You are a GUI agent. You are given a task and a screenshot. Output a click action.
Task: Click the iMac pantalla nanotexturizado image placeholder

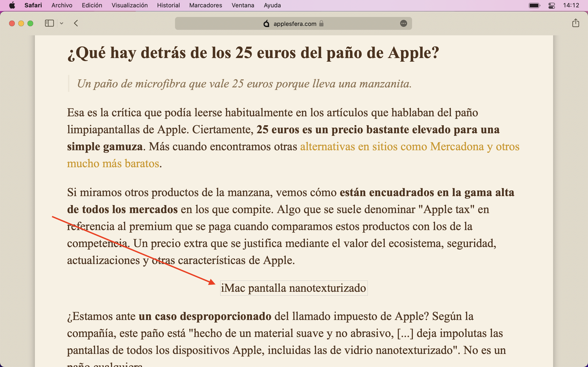pos(294,288)
